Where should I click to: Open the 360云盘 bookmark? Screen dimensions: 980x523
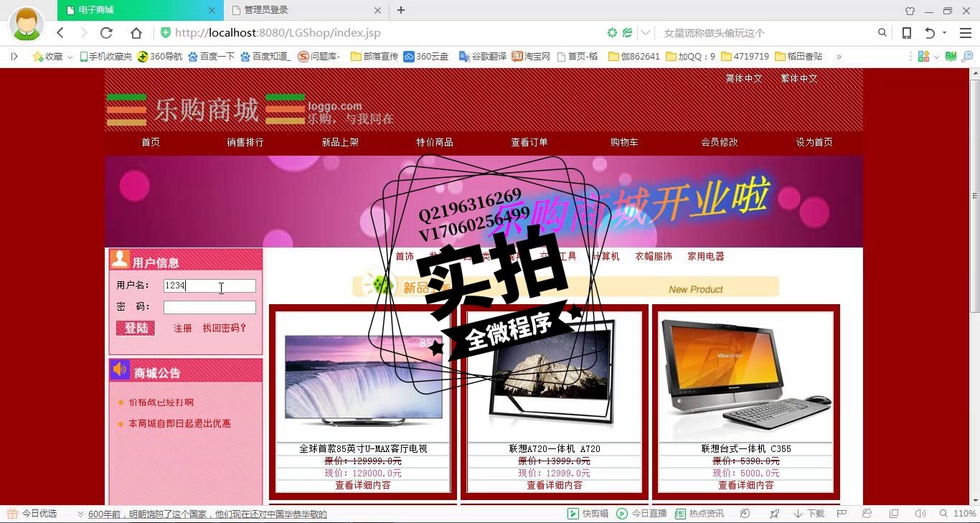tap(426, 56)
